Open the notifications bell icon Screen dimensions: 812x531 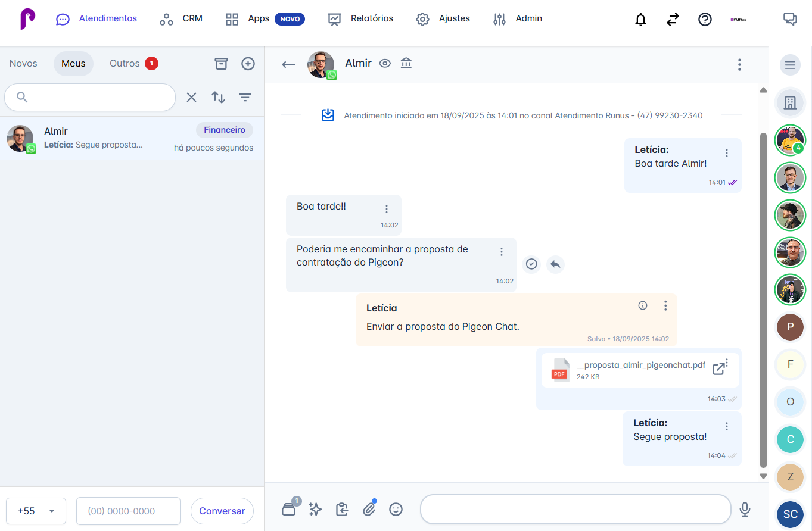coord(640,19)
